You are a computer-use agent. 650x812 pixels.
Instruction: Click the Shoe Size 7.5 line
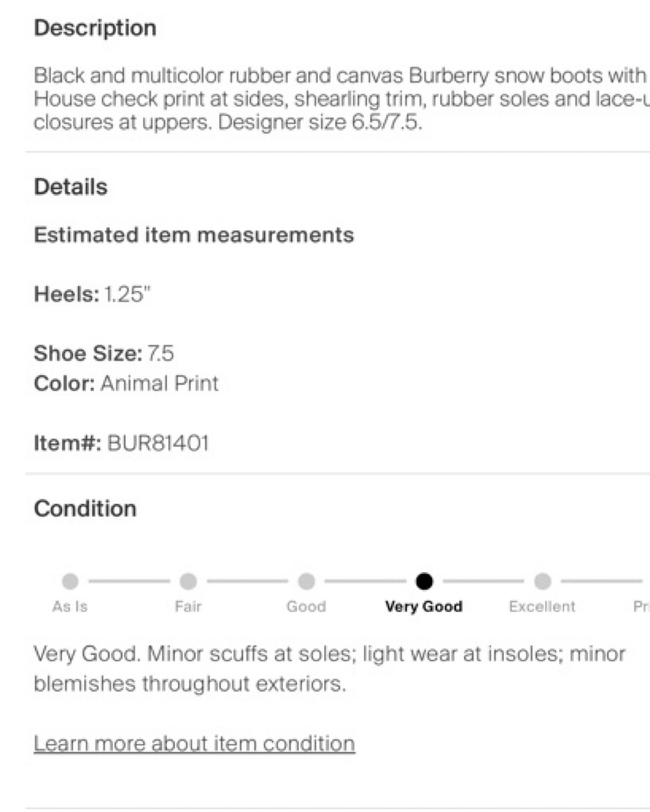(104, 353)
